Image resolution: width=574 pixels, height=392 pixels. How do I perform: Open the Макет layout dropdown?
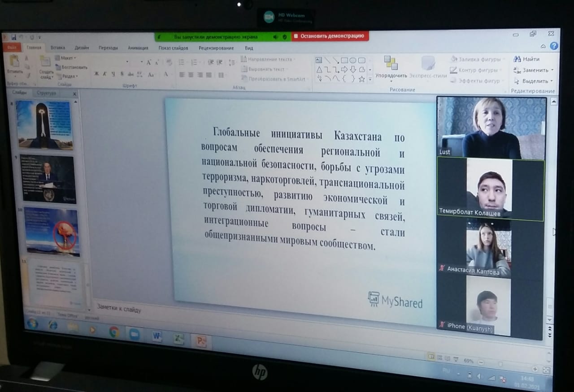point(65,58)
